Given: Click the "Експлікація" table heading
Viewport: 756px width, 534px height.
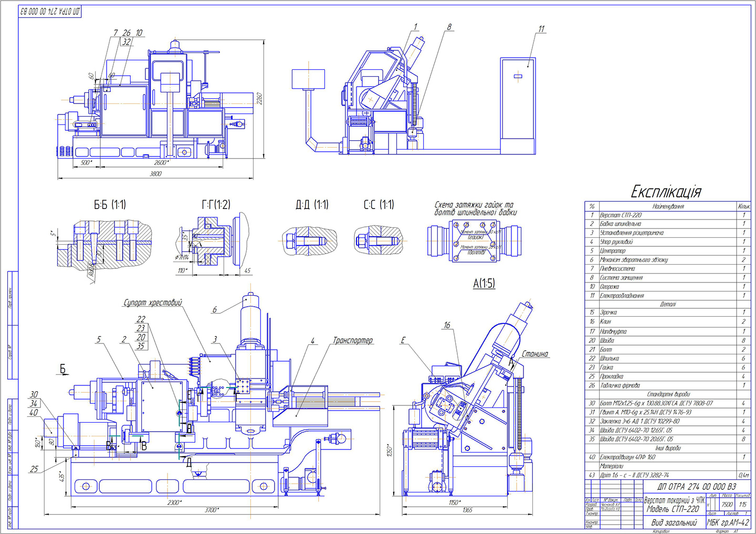Looking at the screenshot, I should 666,192.
